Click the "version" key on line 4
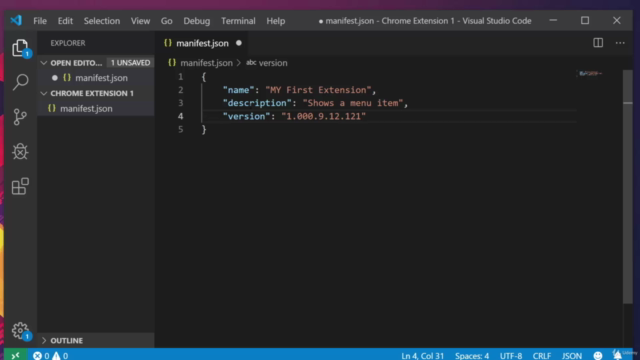 tap(247, 116)
